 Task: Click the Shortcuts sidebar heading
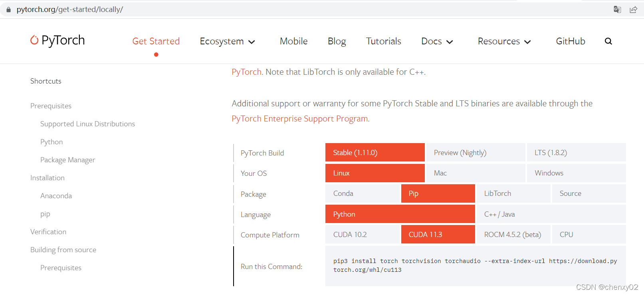[46, 81]
